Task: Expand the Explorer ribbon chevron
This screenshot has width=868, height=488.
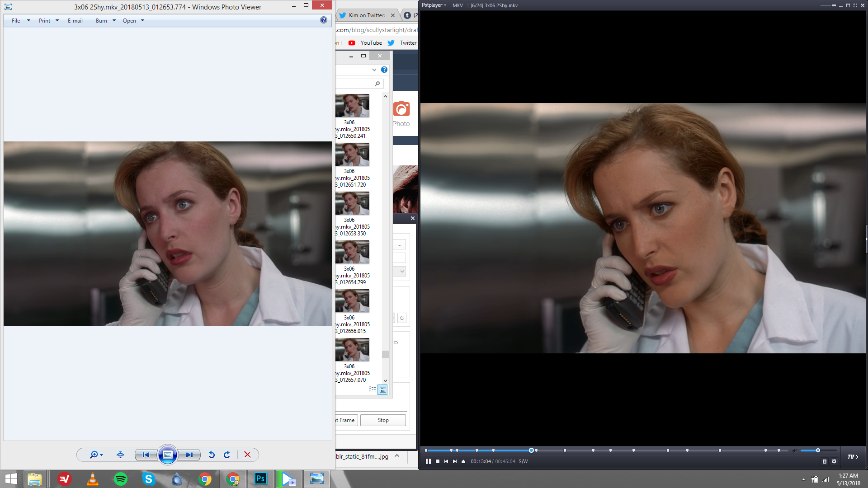Action: [x=374, y=70]
